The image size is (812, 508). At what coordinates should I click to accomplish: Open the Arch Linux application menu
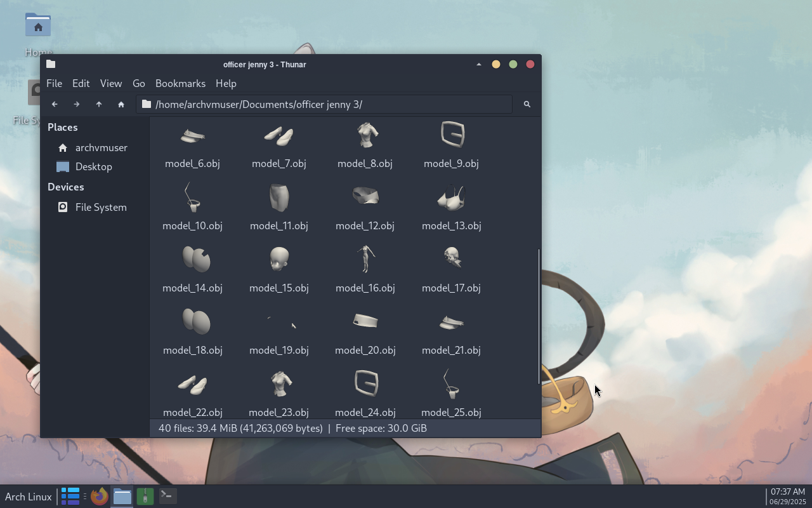tap(29, 497)
